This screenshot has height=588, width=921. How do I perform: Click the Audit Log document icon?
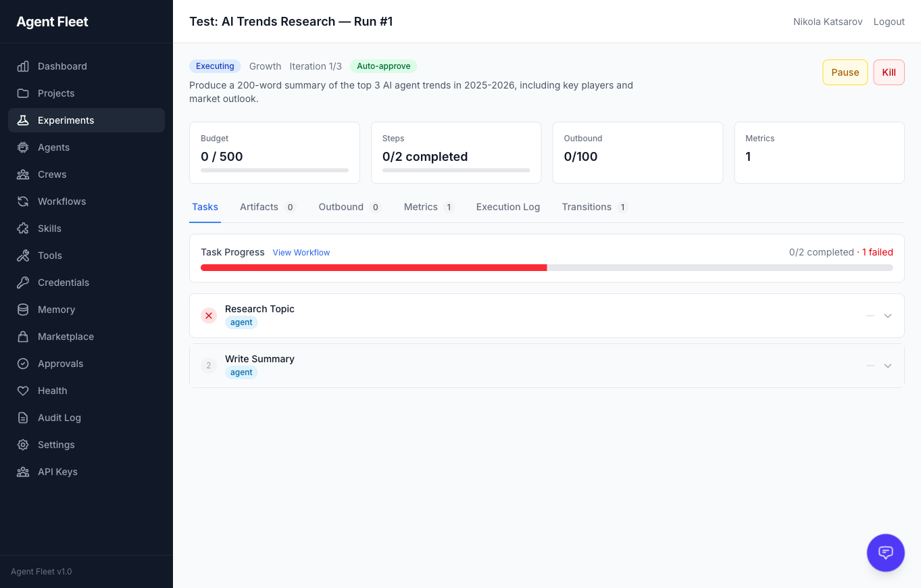(x=23, y=418)
